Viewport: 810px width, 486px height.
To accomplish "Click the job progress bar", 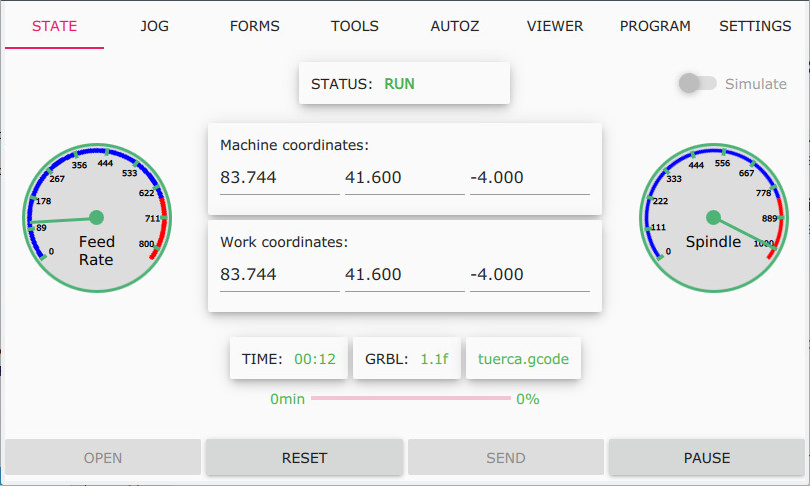I will tap(410, 398).
